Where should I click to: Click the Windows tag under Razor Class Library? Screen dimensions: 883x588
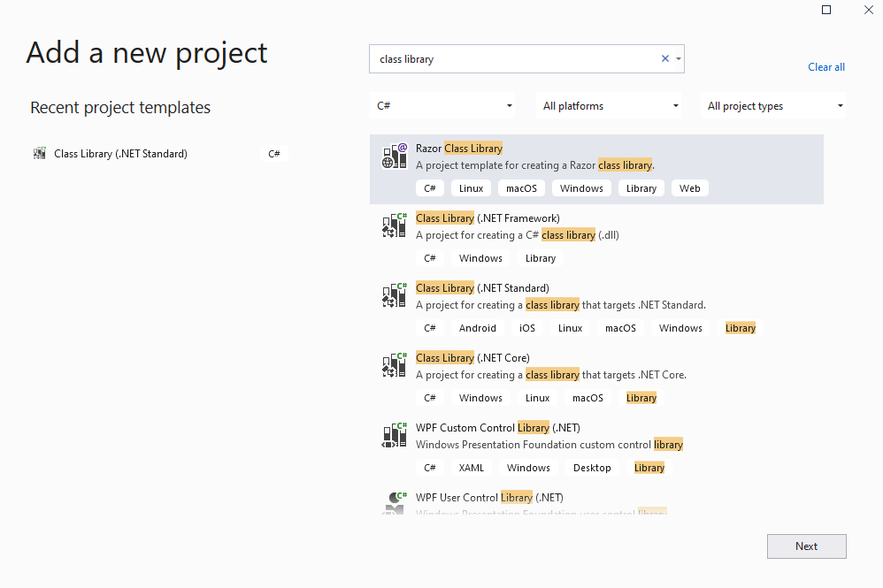pyautogui.click(x=581, y=188)
